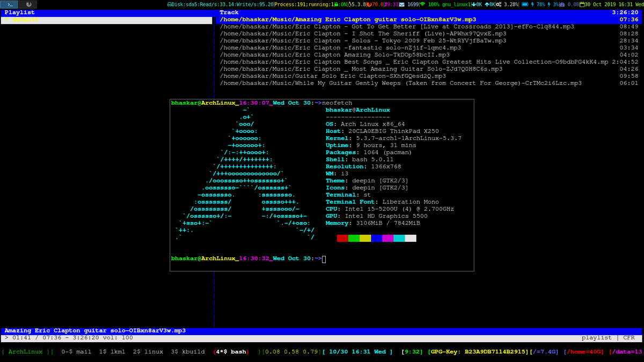Viewport: 644px width, 362px height.
Task: Click the Track column header
Action: (x=229, y=12)
